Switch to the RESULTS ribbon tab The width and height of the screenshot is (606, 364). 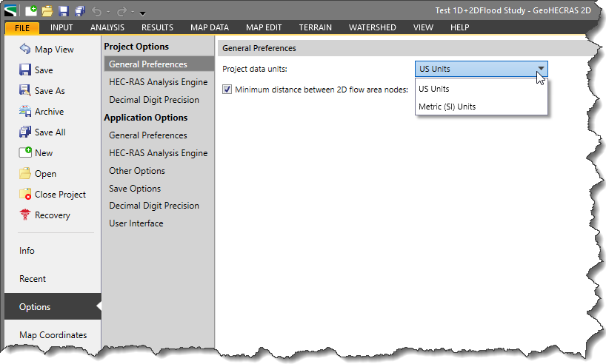(157, 28)
